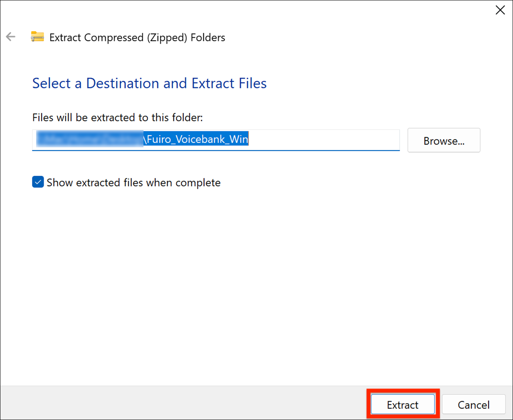513x420 pixels.
Task: Open Browse to choose another destination folder
Action: point(444,140)
